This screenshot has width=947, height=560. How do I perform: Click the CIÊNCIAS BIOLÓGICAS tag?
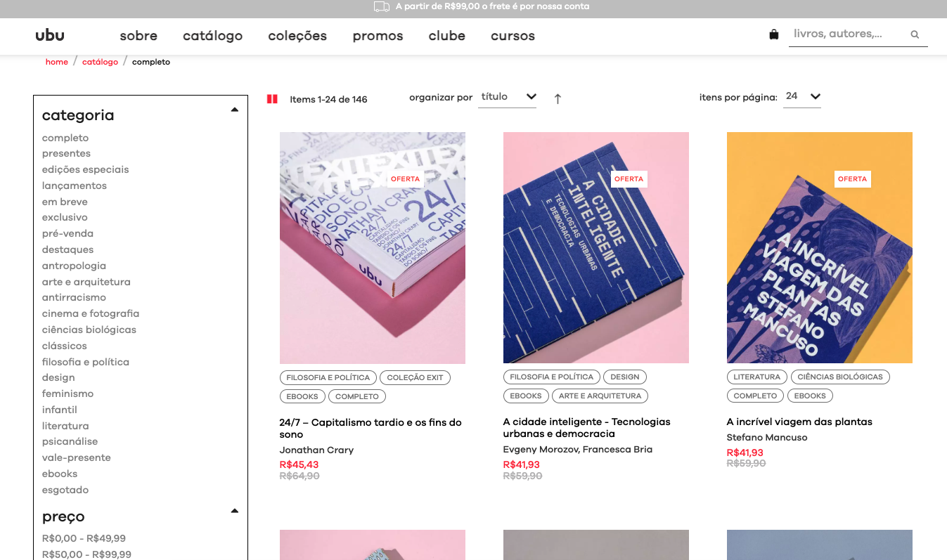coord(840,377)
